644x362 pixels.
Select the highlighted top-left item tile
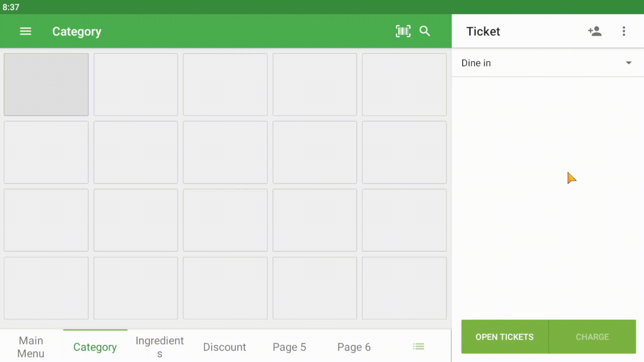pos(46,84)
